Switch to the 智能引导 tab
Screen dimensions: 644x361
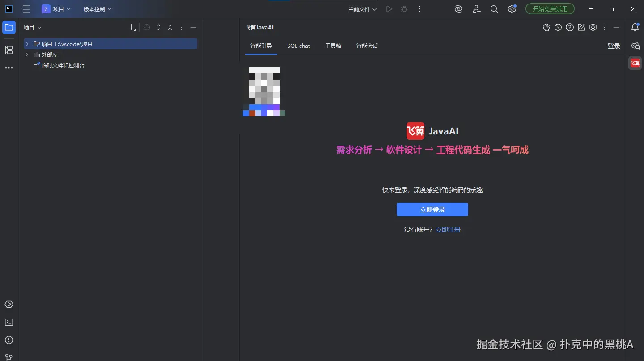[x=261, y=46]
